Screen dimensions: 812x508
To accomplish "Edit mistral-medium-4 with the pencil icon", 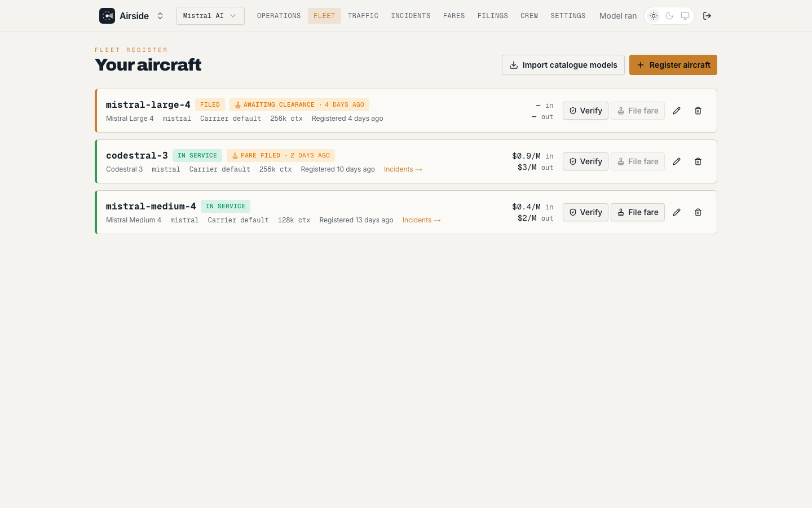I will click(677, 212).
